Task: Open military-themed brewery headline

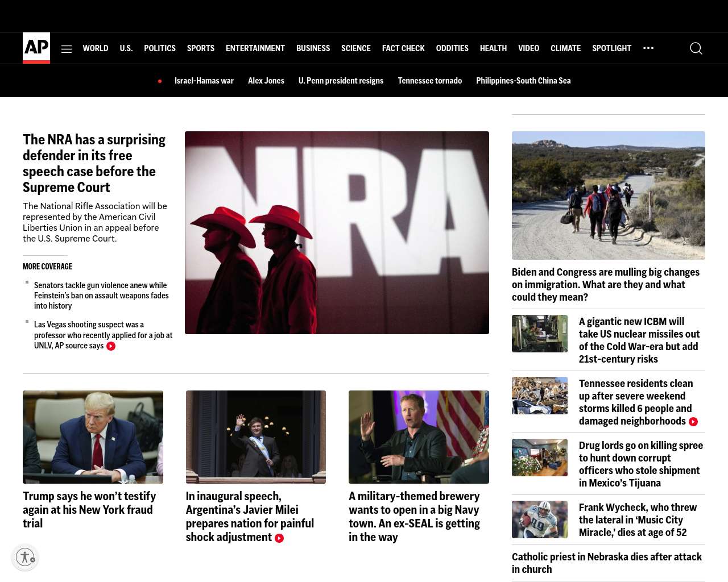Action: [414, 517]
